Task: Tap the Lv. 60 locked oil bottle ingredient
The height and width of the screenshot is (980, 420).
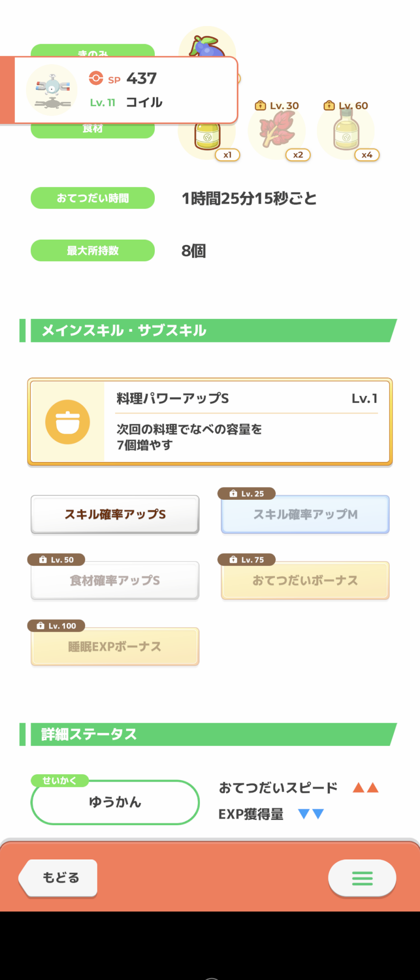Action: (346, 129)
